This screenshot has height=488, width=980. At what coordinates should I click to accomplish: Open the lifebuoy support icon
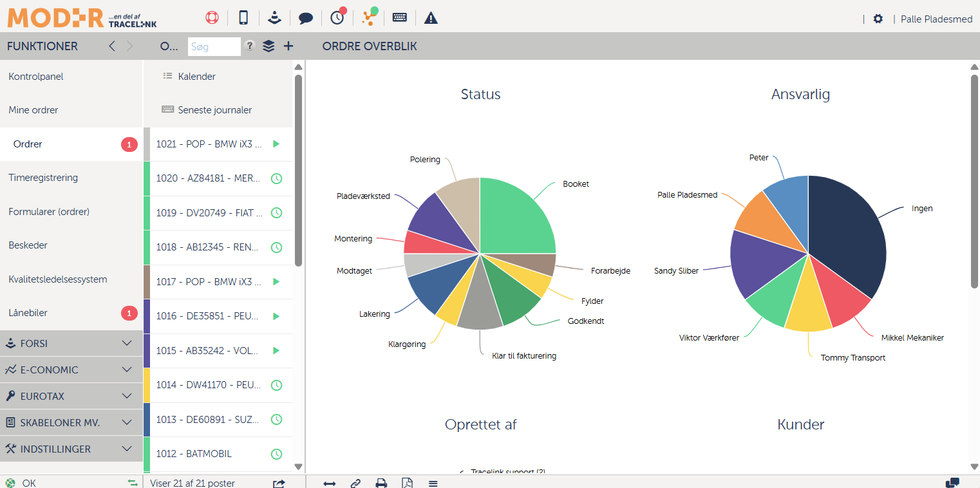coord(212,18)
